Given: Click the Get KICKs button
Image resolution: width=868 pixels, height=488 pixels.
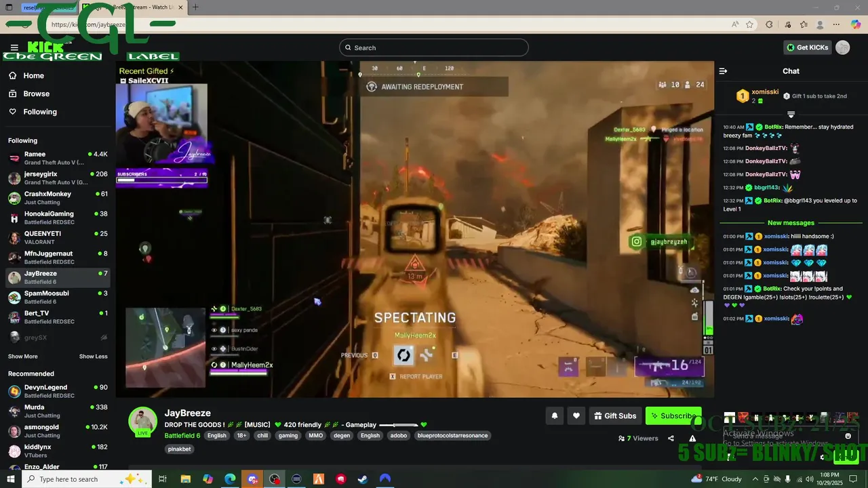Looking at the screenshot, I should click(808, 47).
